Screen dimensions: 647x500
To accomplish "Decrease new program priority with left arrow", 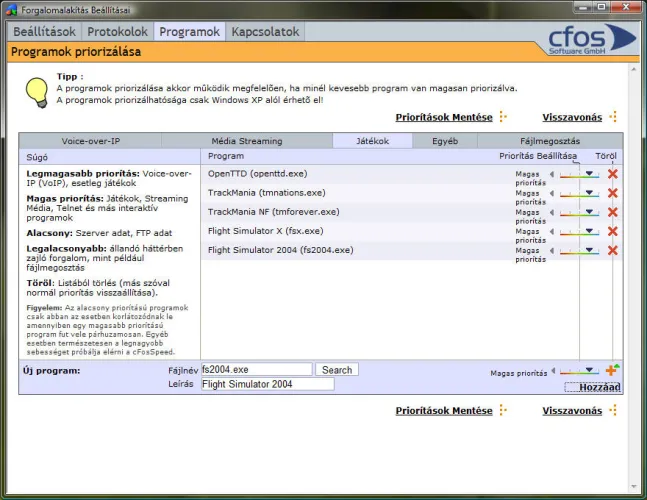I will click(x=552, y=371).
